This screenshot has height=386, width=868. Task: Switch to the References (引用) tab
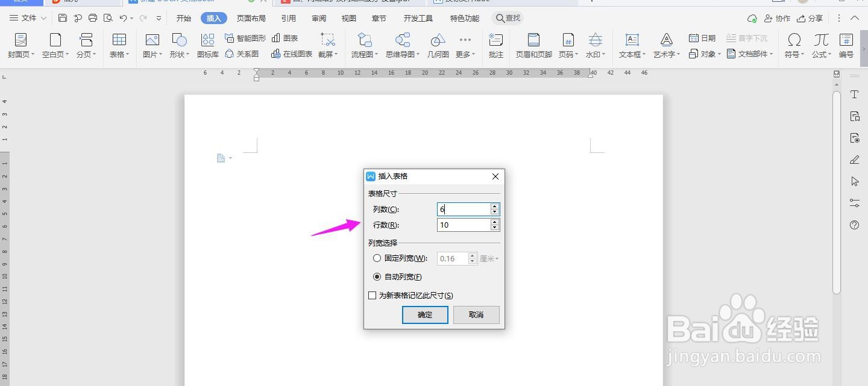(289, 18)
